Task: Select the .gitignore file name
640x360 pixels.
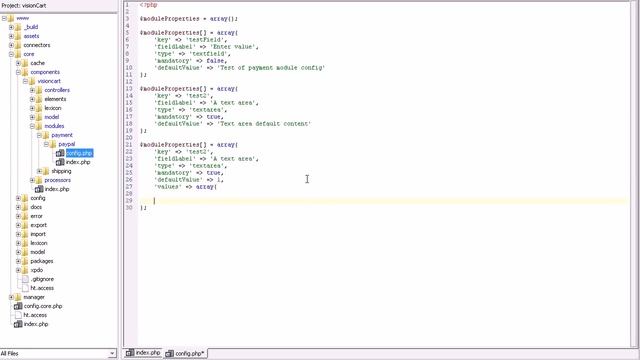Action: 42,279
